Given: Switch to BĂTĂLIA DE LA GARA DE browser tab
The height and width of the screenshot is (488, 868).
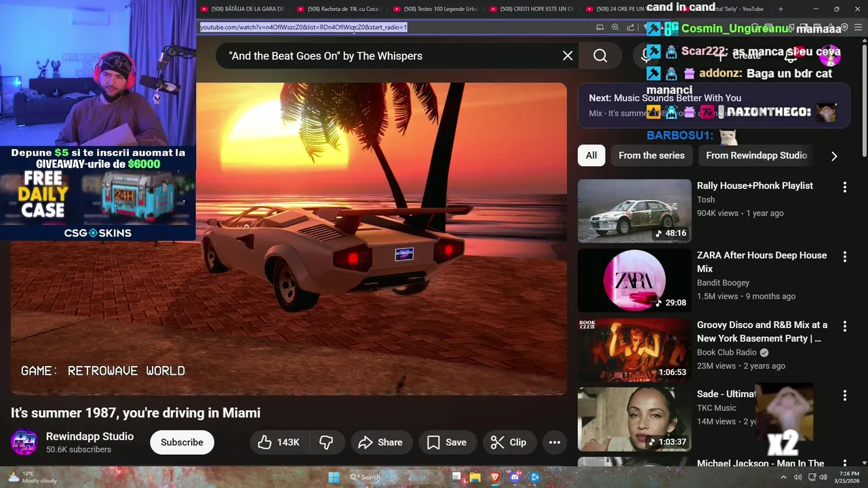Looking at the screenshot, I should tap(243, 9).
